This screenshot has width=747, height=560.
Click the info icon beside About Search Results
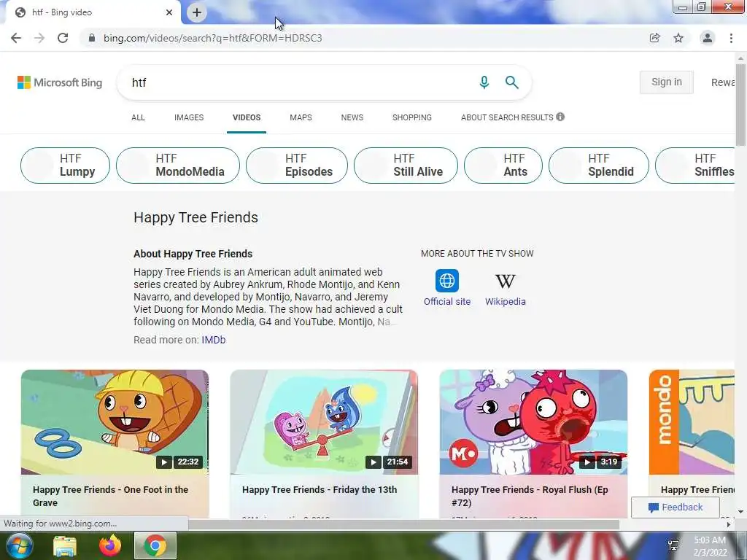pyautogui.click(x=560, y=117)
